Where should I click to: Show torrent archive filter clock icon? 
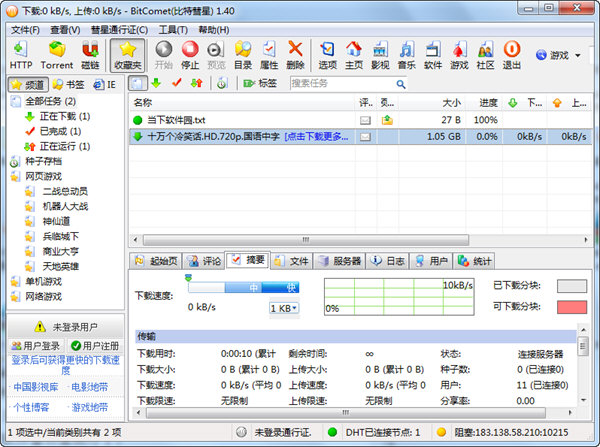tap(222, 83)
